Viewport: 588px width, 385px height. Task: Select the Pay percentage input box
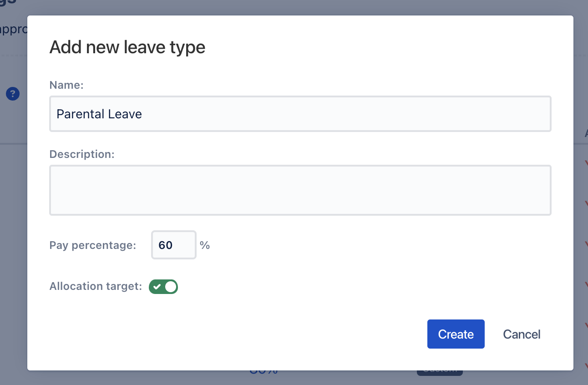174,245
